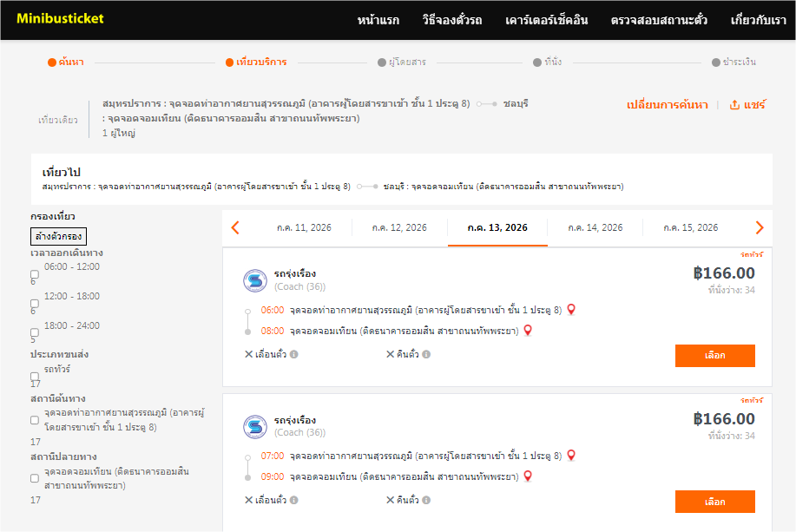
Task: Click the ฿166.00 price of 07:00 trip
Action: click(x=724, y=419)
